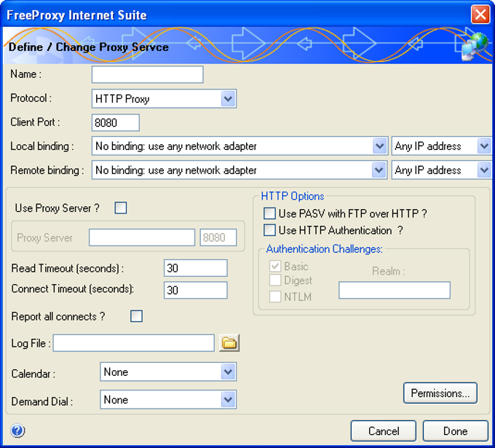Click the Connect Timeout seconds field
Screen dimensions: 495x448
pyautogui.click(x=195, y=290)
